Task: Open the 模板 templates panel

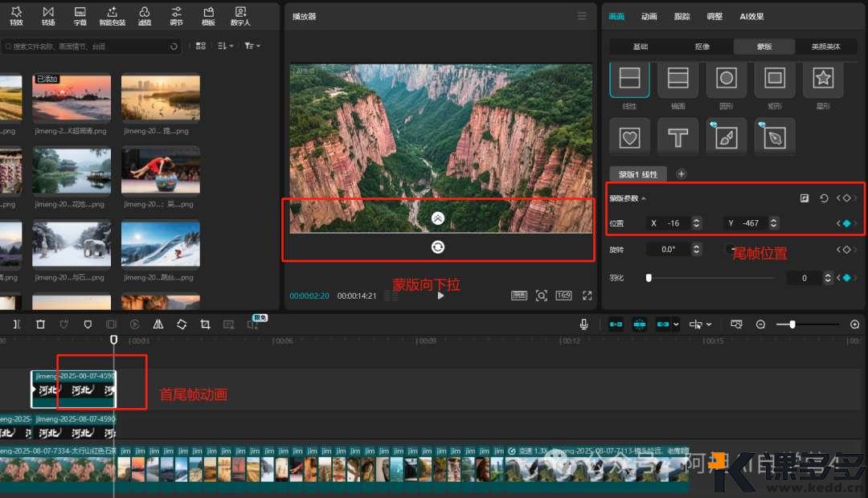Action: [208, 16]
